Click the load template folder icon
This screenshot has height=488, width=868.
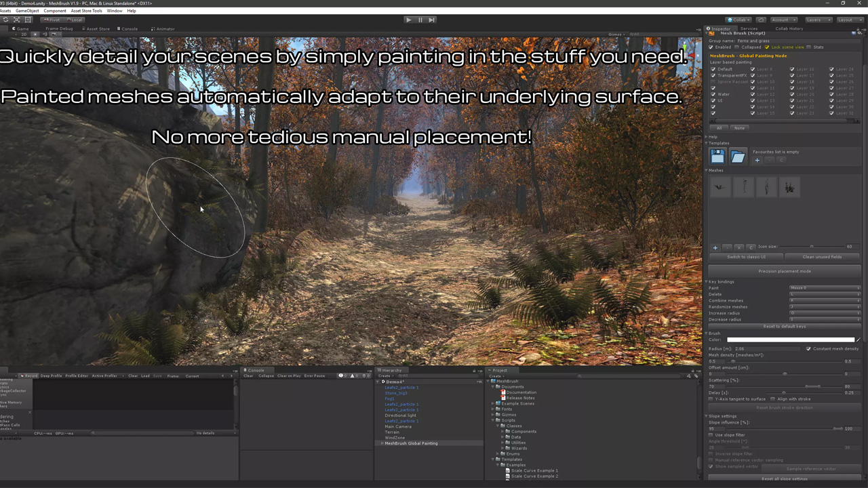[x=738, y=157]
